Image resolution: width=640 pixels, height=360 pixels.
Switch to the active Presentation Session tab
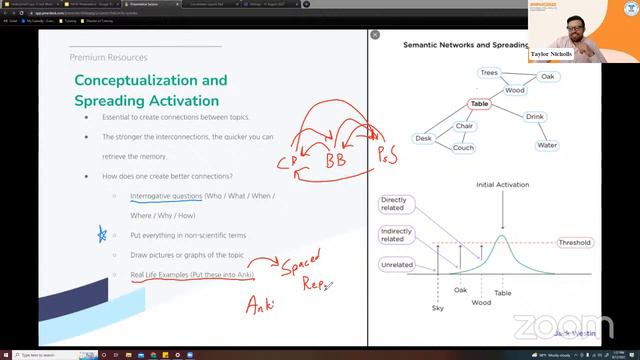point(151,4)
